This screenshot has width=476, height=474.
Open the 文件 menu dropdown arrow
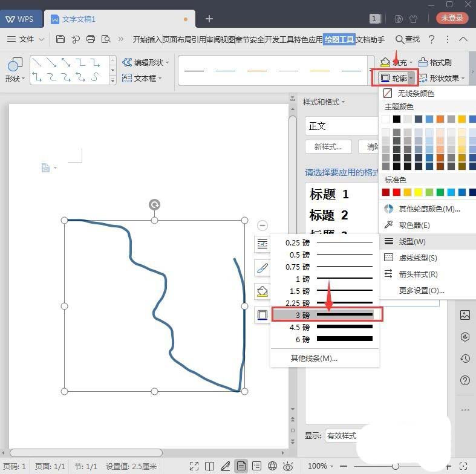(x=42, y=39)
